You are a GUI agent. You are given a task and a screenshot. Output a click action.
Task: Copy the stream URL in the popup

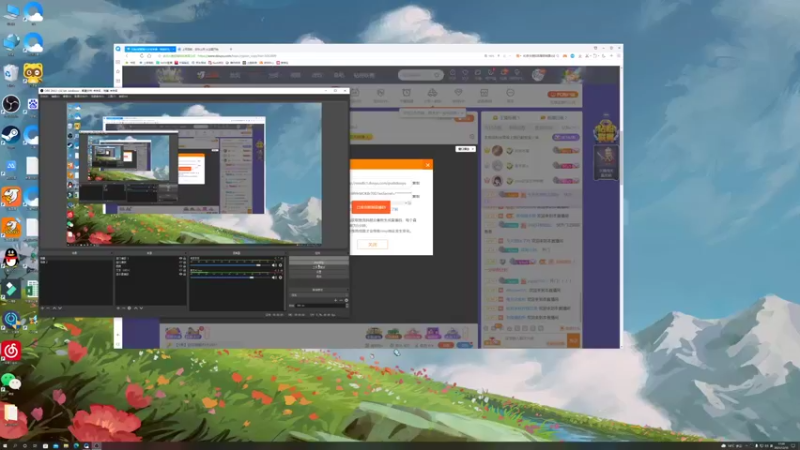416,183
